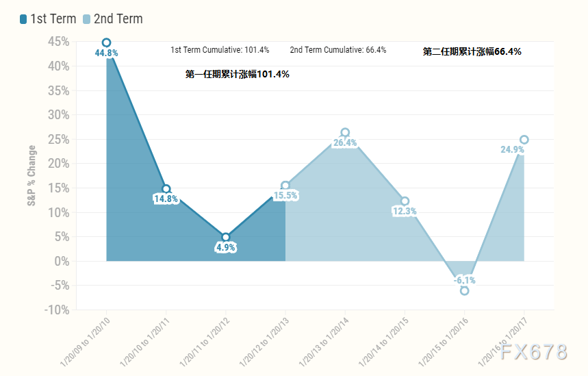Click the 44.8% data point marker
This screenshot has height=376, width=588.
pyautogui.click(x=106, y=42)
